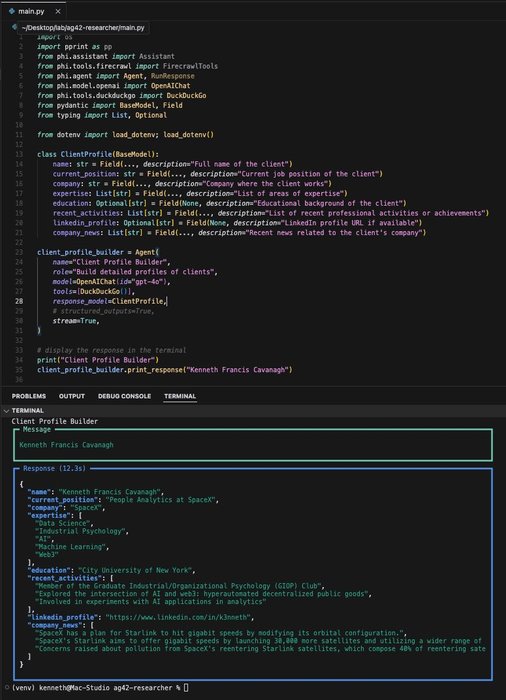The image size is (506, 700).
Task: Click "Industrial Psychology" in the expertise list
Action: pyautogui.click(x=82, y=531)
